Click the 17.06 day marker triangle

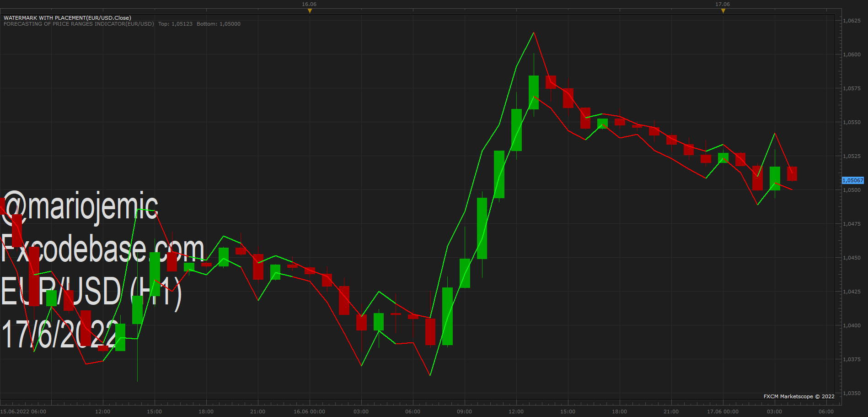coord(723,11)
